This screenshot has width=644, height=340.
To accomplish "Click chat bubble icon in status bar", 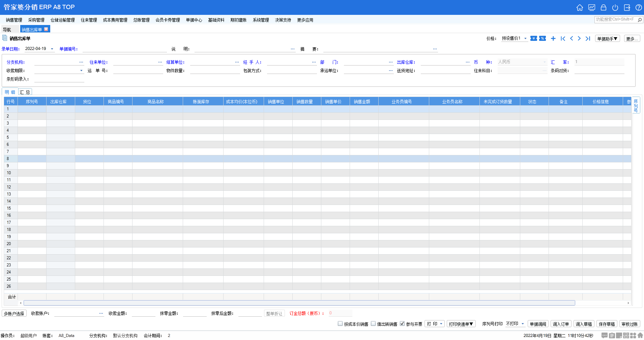I will pos(605,335).
